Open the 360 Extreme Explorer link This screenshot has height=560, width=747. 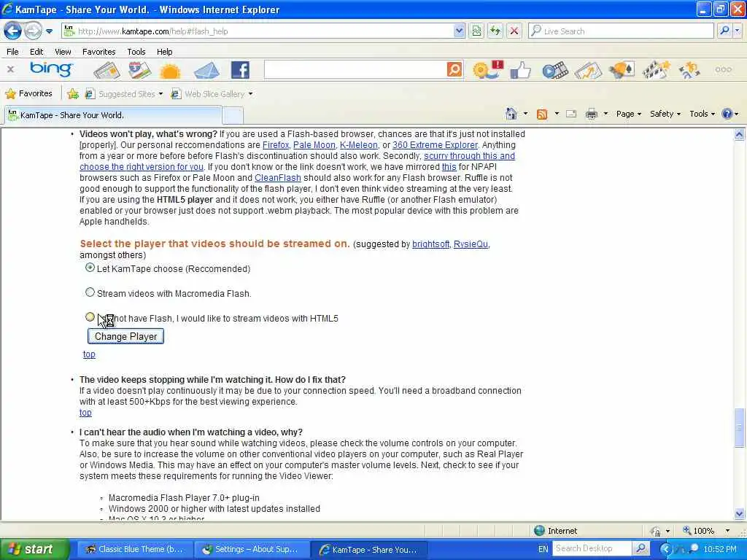(435, 145)
